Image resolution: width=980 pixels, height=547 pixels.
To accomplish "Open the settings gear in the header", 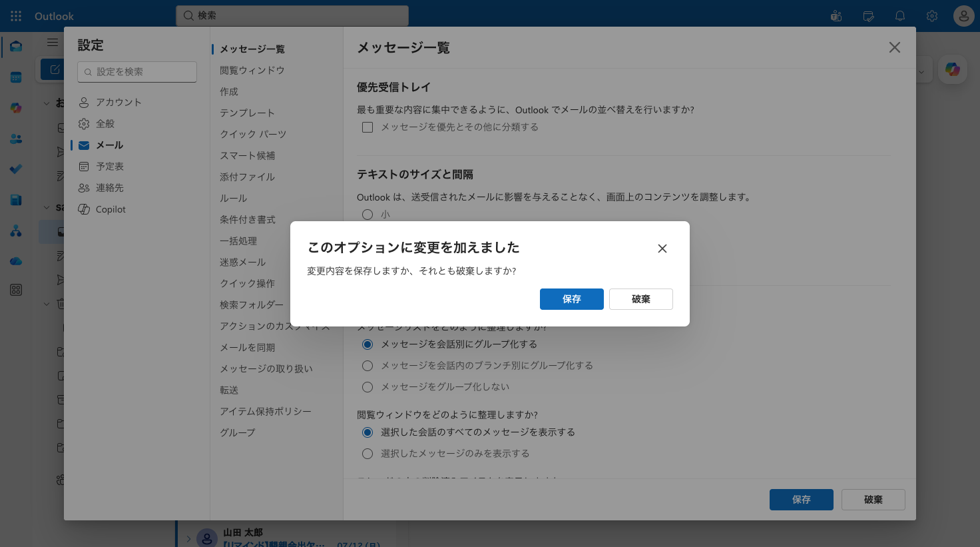I will coord(932,16).
